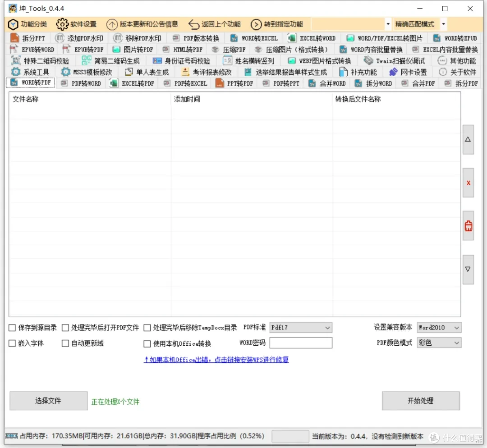Image resolution: width=487 pixels, height=448 pixels.
Task: Click 转到指定功能 button
Action: (x=277, y=24)
